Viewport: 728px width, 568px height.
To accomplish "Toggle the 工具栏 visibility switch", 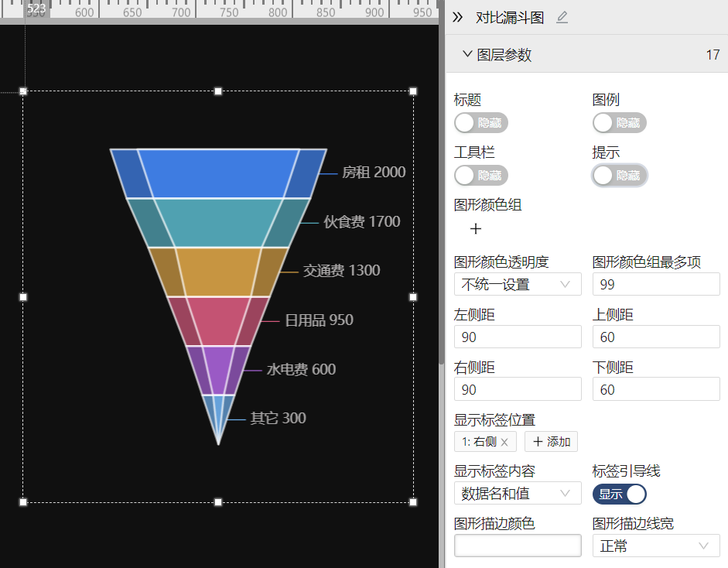I will (x=480, y=176).
